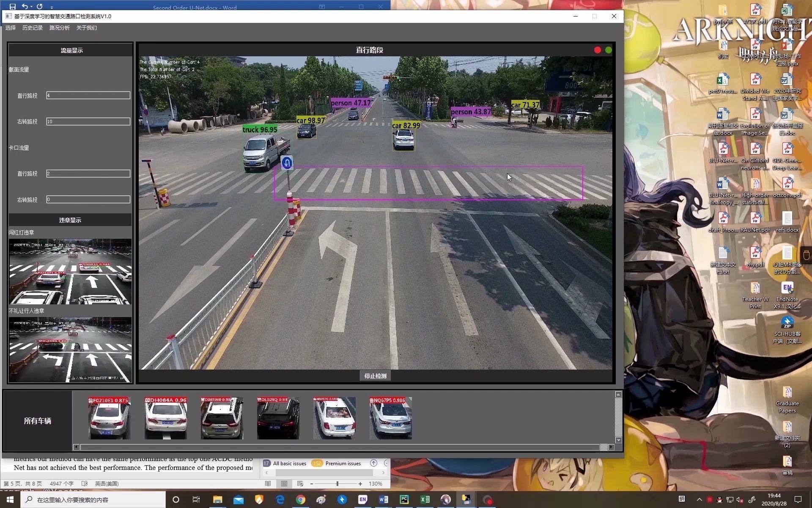
Task: Click the 卡口流量 右转路段 input field
Action: tap(88, 199)
